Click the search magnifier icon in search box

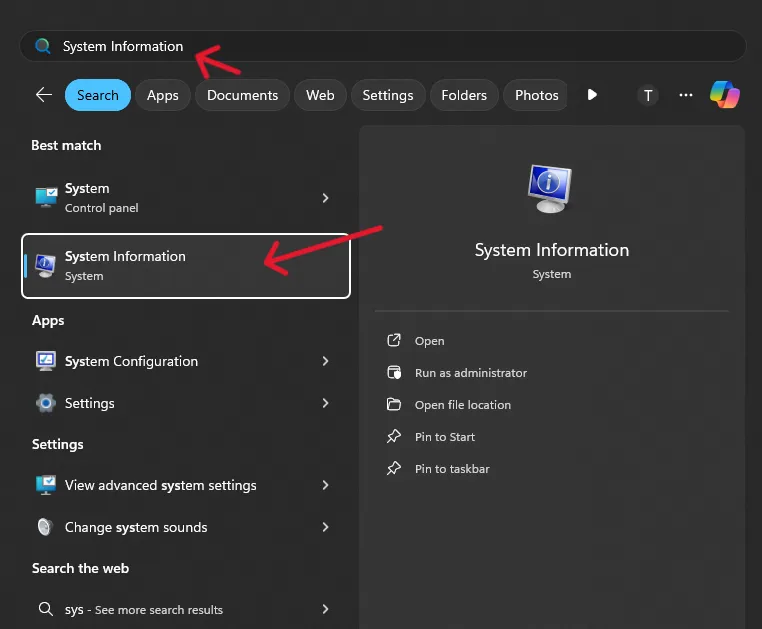point(42,46)
